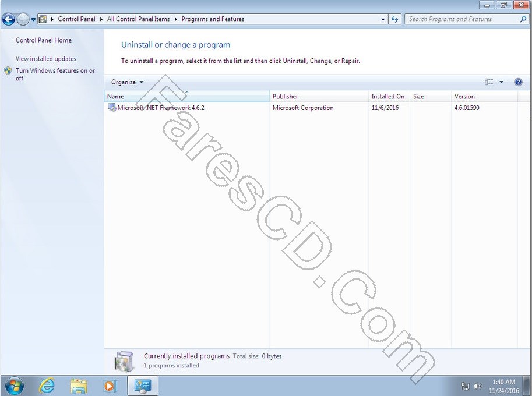Sort list by Installed On column
This screenshot has width=532, height=396.
click(x=389, y=96)
